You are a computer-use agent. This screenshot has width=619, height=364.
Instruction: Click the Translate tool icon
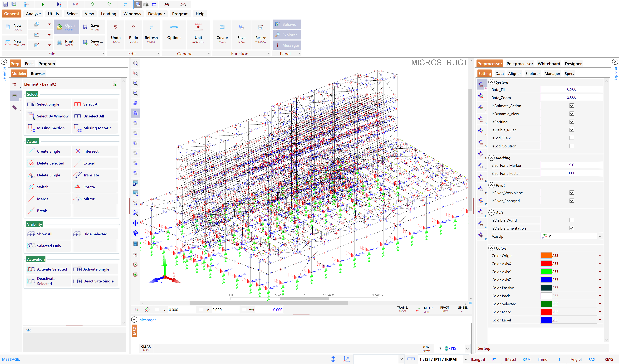pyautogui.click(x=78, y=175)
